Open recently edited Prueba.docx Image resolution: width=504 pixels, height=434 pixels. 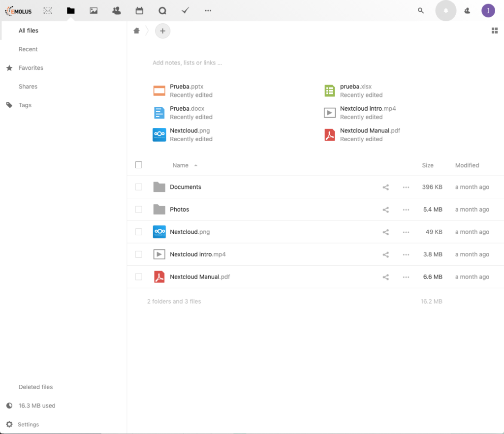pos(183,113)
